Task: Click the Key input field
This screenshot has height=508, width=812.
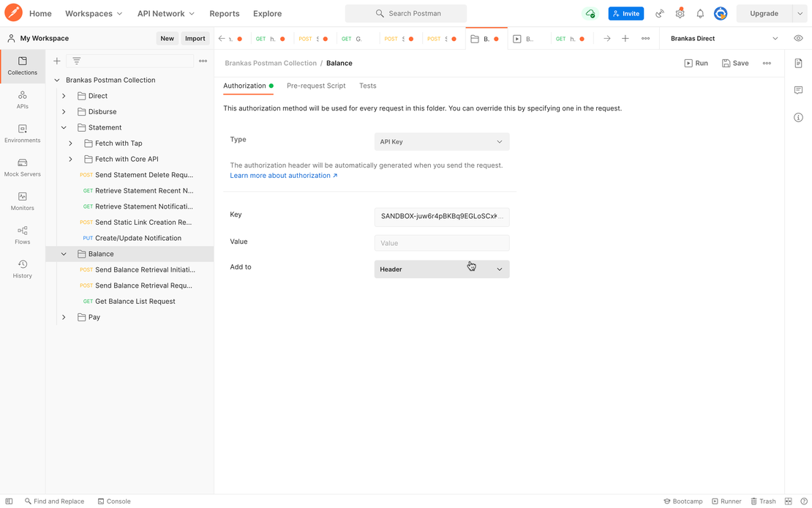Action: [442, 217]
